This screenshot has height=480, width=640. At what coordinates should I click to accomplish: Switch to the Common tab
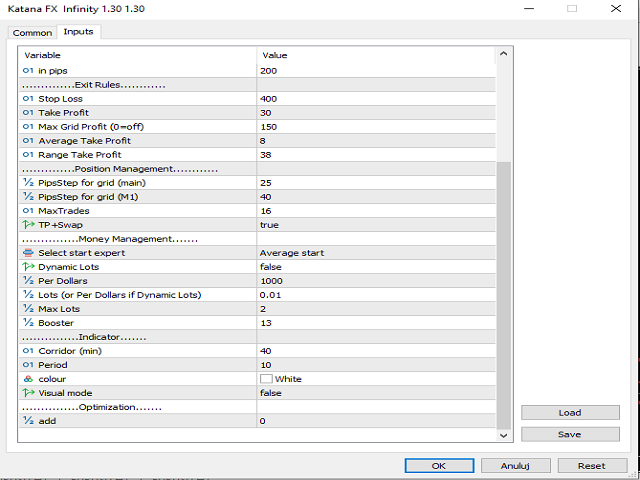32,33
